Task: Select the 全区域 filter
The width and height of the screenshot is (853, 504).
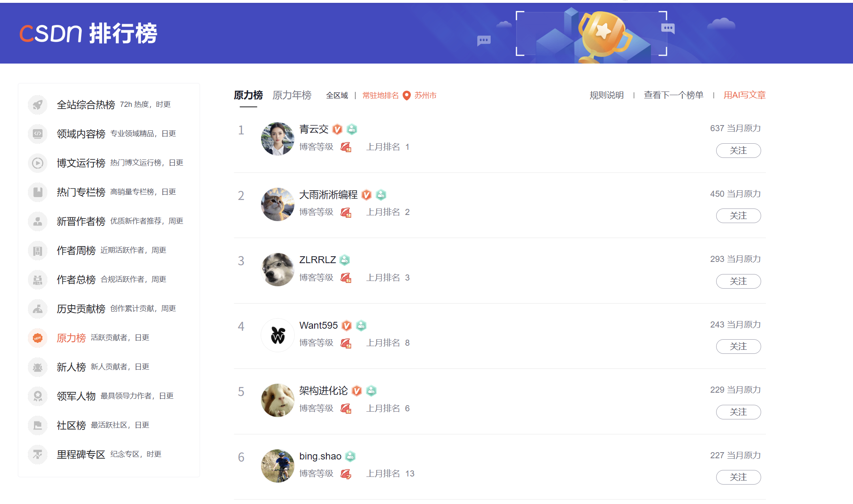Action: (x=337, y=96)
